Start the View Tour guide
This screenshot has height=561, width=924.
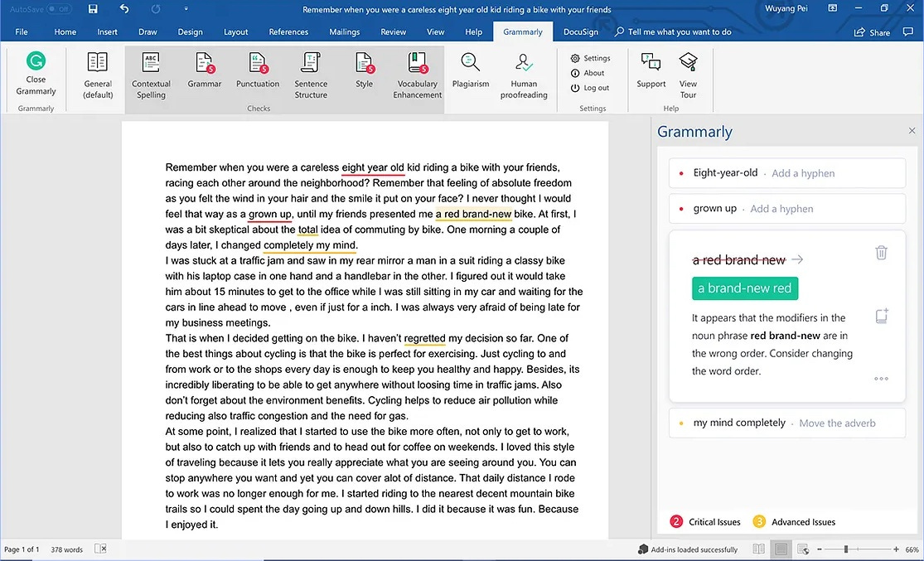point(688,75)
